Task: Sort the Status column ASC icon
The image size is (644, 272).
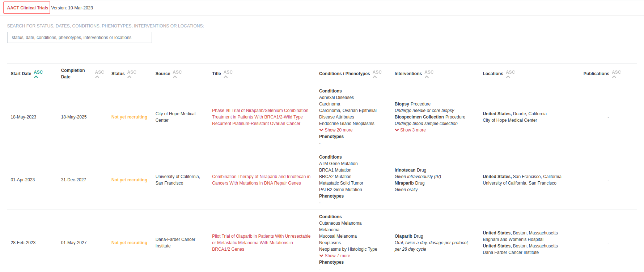Action: click(x=132, y=74)
